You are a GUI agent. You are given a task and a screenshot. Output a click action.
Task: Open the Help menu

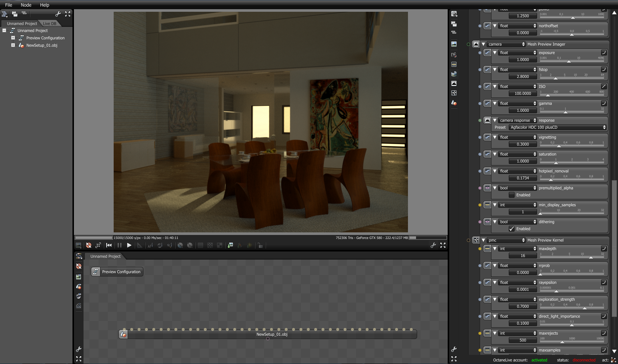coord(45,5)
